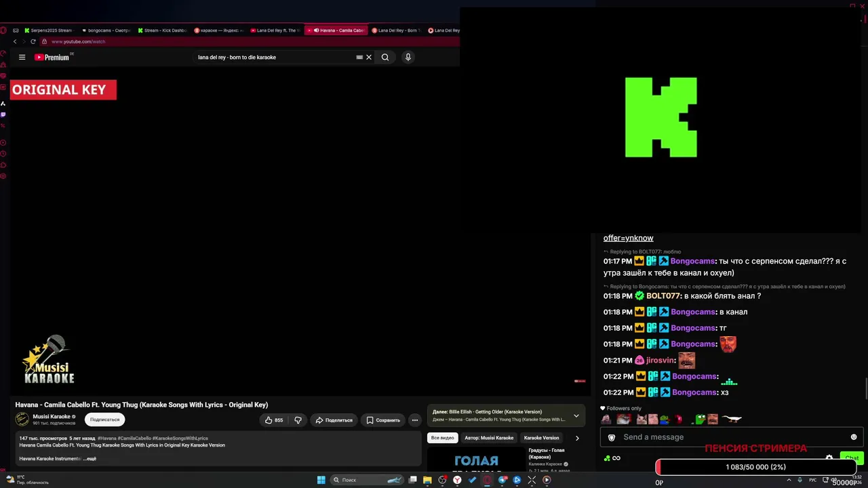Open the Голая karaoke video thumbnail
The width and height of the screenshot is (868, 488).
click(476, 459)
